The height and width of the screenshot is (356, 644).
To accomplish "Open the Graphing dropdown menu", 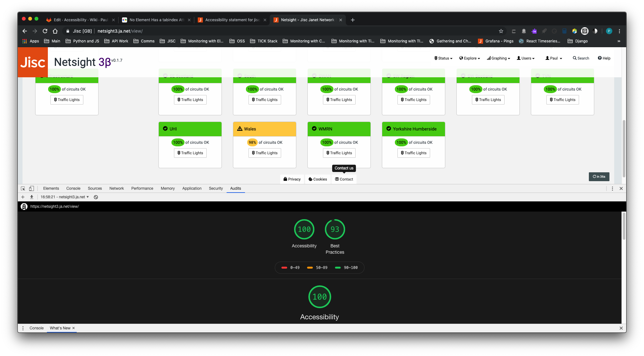I will (x=499, y=58).
